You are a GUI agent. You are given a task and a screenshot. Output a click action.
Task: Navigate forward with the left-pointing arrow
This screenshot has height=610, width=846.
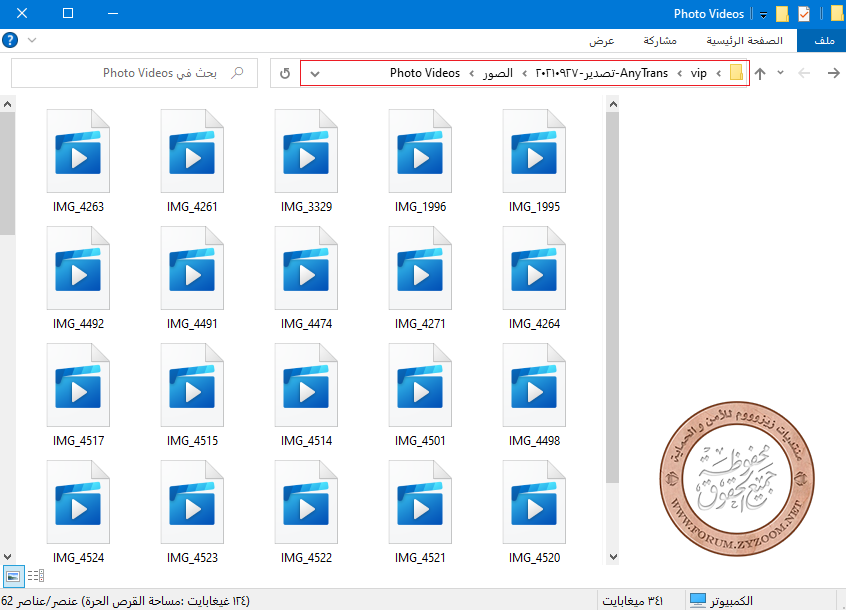click(804, 73)
